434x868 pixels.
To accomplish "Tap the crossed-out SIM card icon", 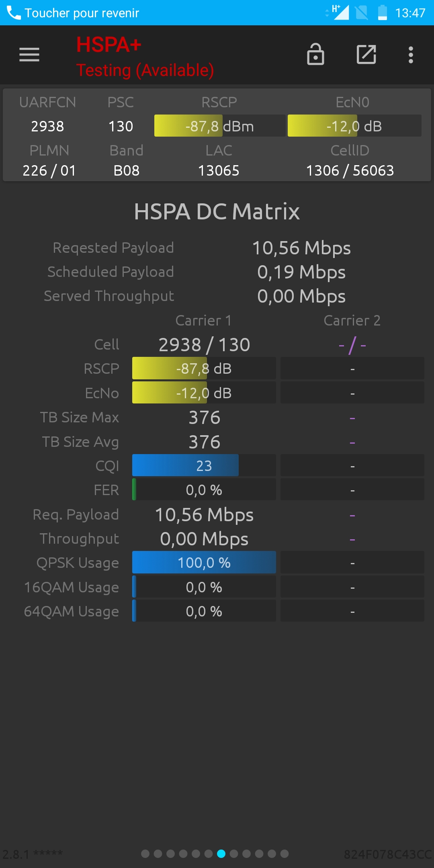I will pyautogui.click(x=362, y=12).
